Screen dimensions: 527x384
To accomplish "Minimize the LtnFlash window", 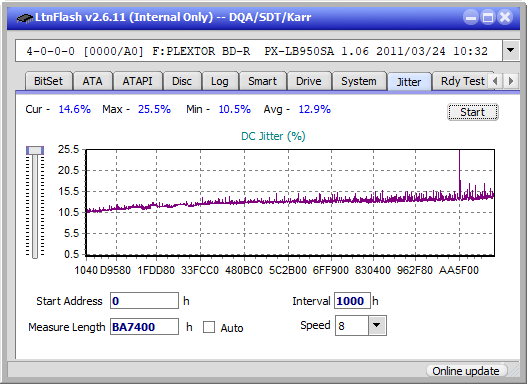I will point(471,17).
